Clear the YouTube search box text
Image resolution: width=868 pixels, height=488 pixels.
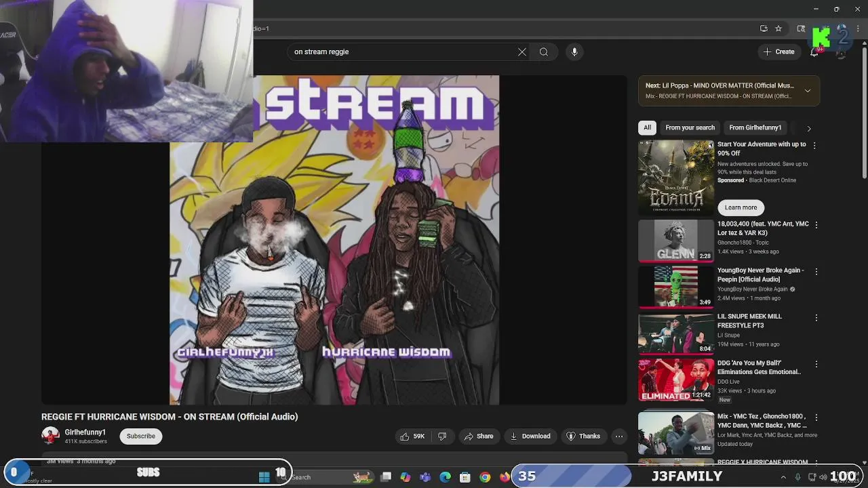[522, 52]
